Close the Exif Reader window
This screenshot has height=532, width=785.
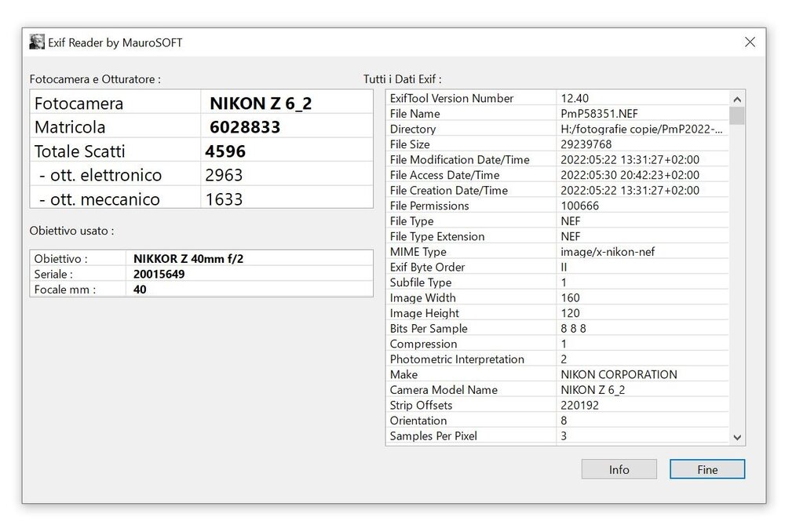750,42
